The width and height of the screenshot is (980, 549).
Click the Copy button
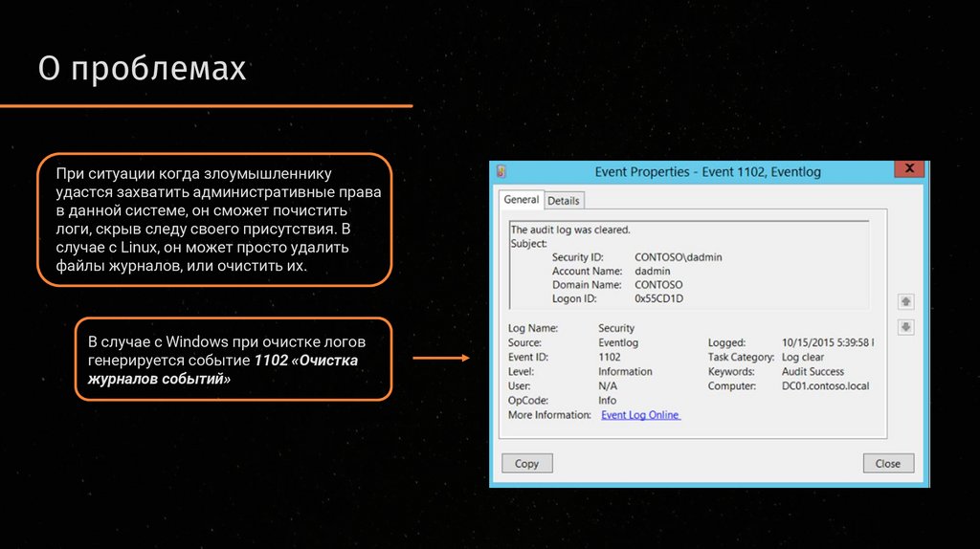click(527, 464)
